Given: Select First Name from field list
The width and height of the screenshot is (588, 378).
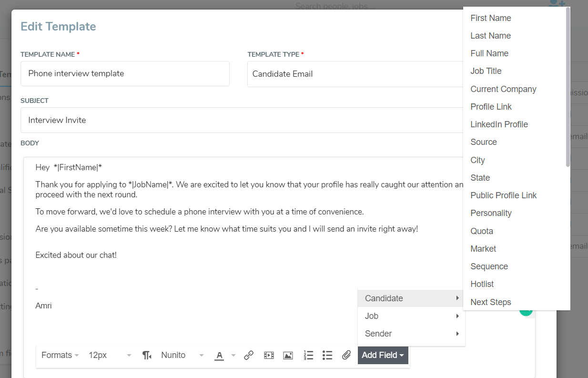Looking at the screenshot, I should coord(491,18).
